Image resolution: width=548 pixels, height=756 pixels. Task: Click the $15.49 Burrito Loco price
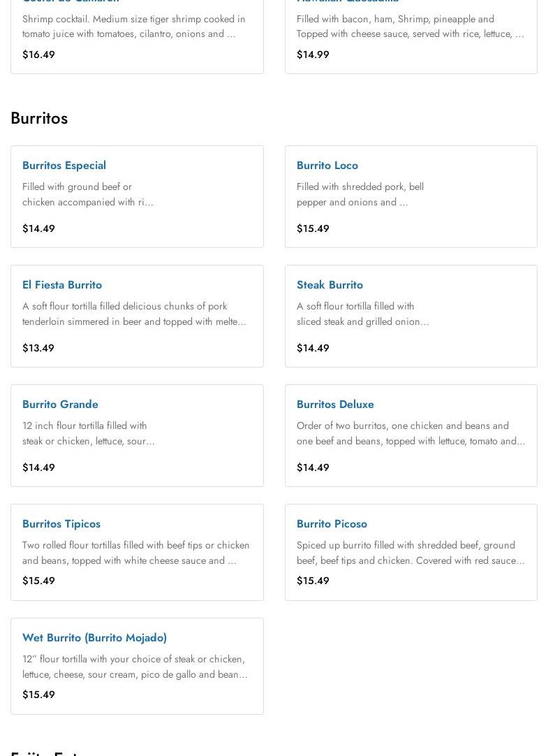point(313,228)
